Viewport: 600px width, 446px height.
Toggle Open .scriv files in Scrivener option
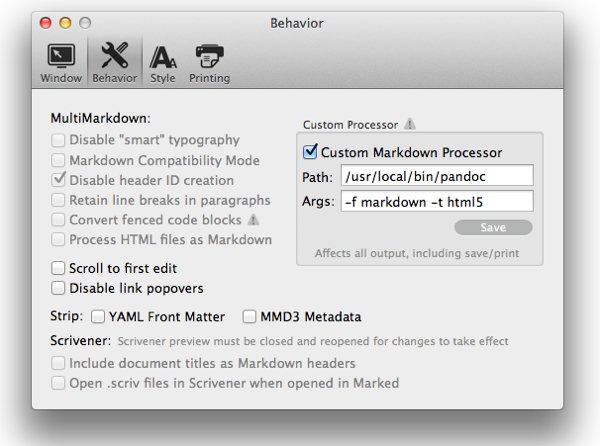coord(58,383)
